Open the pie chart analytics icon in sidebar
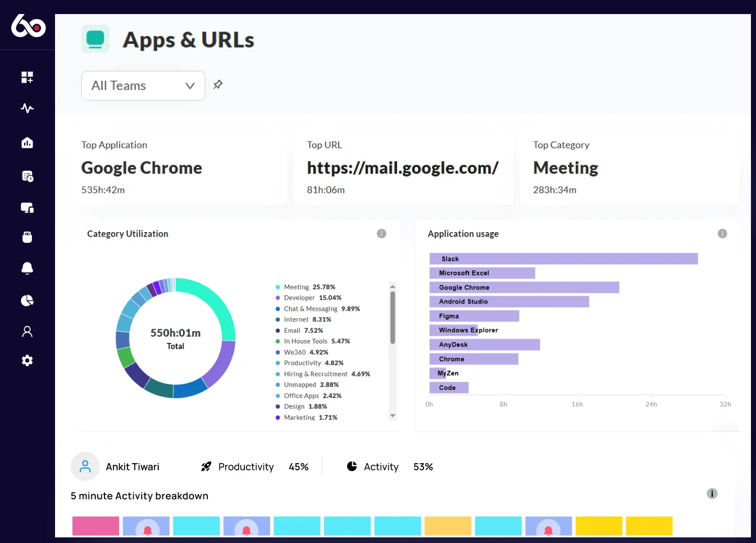756x543 pixels. (x=27, y=300)
